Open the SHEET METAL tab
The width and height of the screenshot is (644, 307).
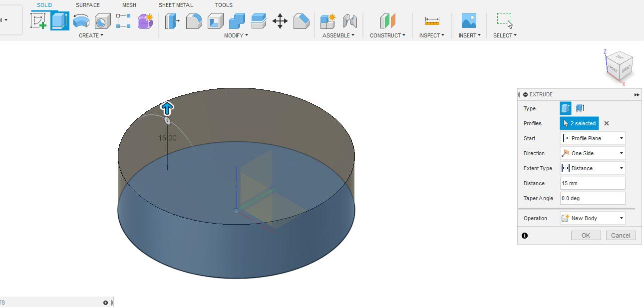click(x=176, y=5)
